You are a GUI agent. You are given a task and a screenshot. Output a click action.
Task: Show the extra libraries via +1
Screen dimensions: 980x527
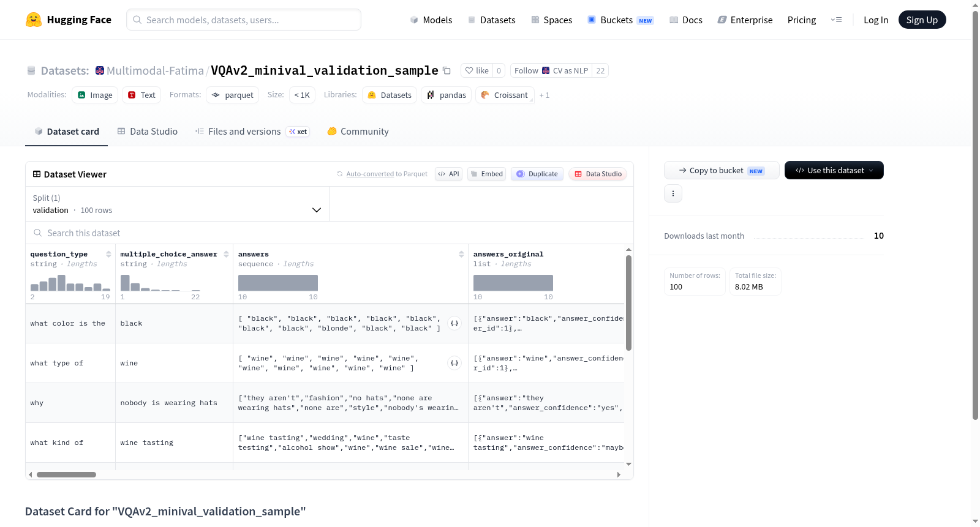(545, 95)
